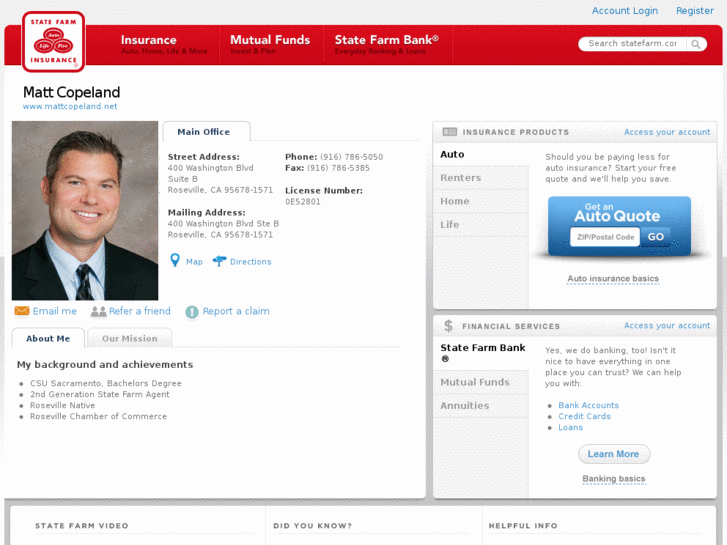Screen dimensions: 727x545
Task: Click the 'Roseville Native' bullet
Action: click(63, 405)
